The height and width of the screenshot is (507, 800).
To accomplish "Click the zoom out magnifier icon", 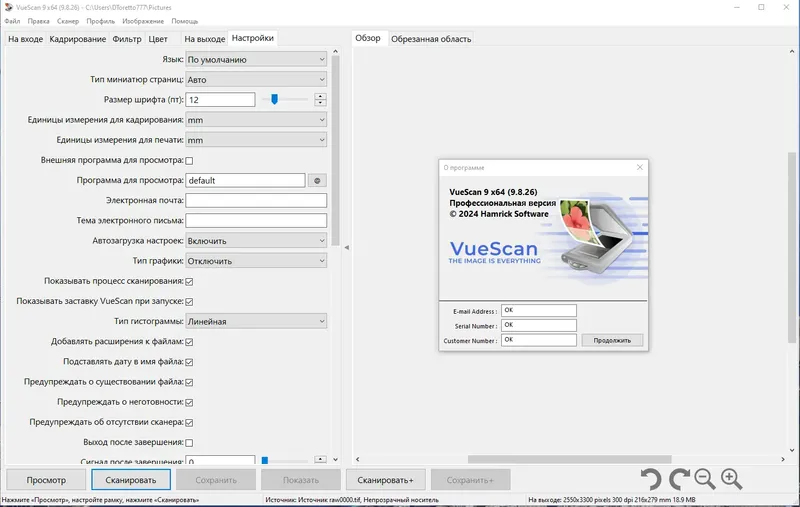I will (705, 479).
